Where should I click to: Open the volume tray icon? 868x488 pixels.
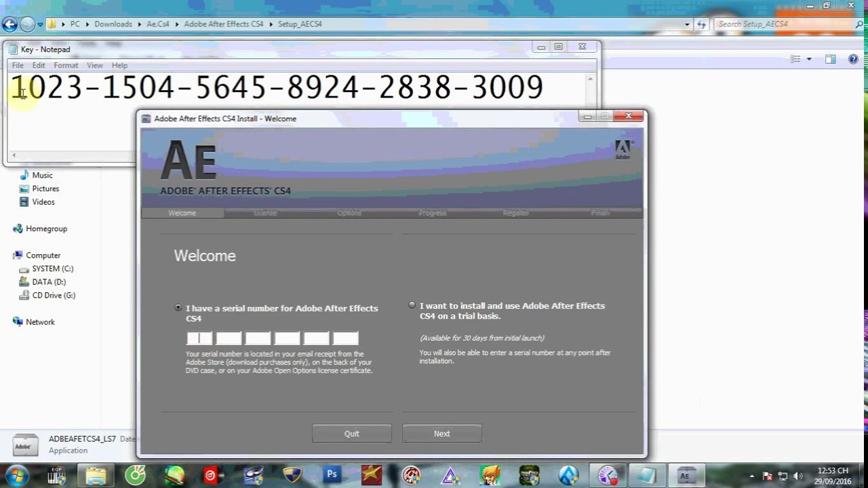pyautogui.click(x=797, y=476)
